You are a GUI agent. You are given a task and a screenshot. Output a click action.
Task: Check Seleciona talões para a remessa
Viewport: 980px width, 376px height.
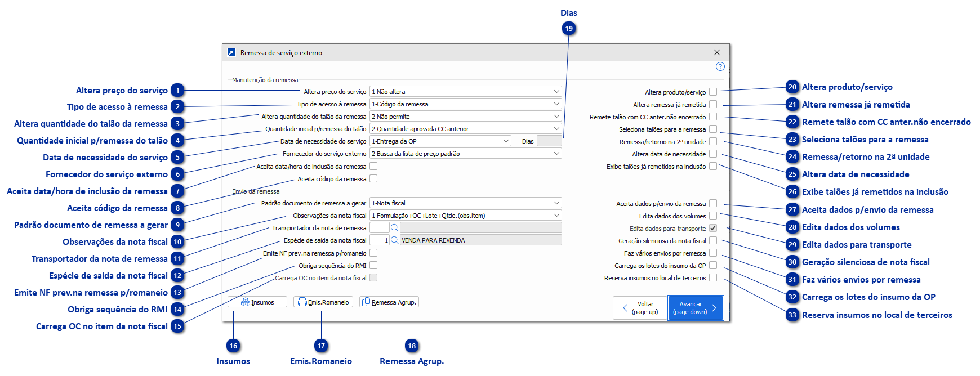713,129
